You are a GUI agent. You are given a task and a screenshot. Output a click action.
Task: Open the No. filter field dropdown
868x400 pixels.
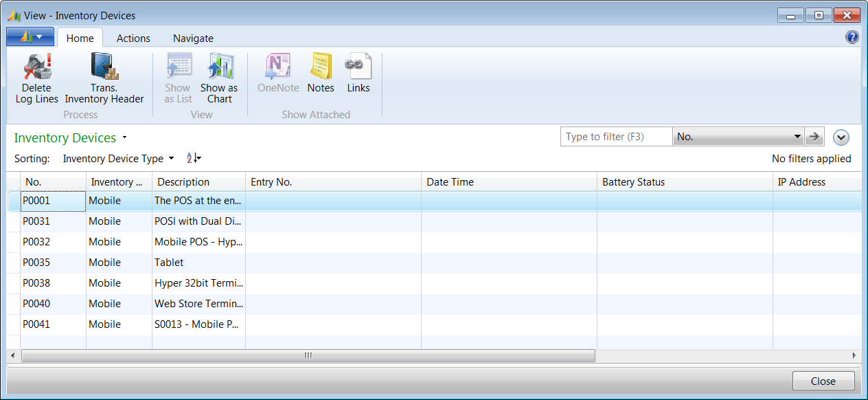click(739, 137)
